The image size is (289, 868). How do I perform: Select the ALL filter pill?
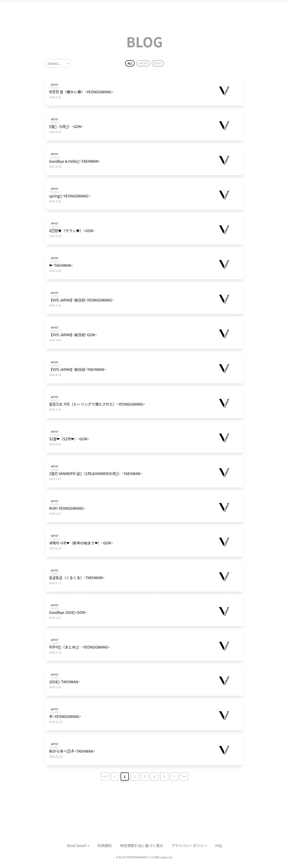click(x=130, y=63)
